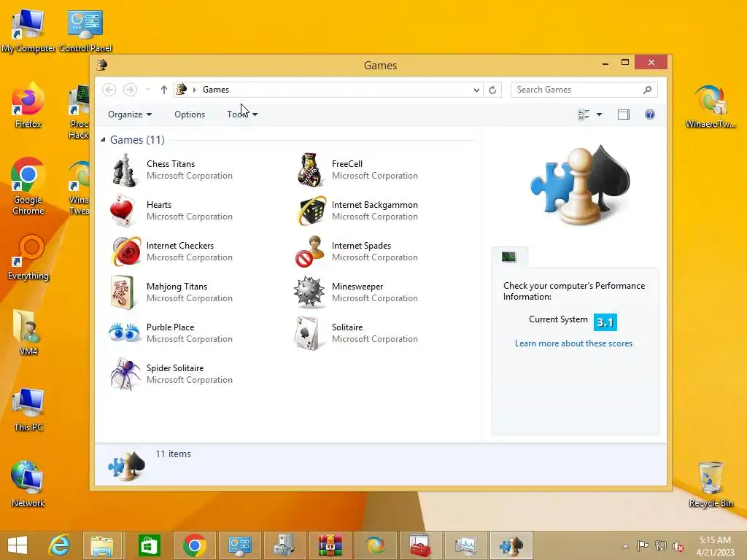The height and width of the screenshot is (560, 747).
Task: Click the Current System label
Action: [558, 319]
